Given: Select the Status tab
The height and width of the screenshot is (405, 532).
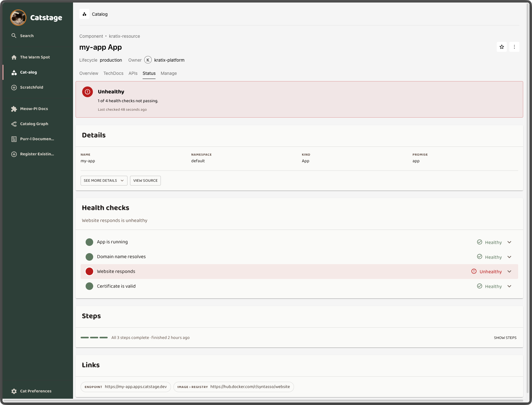Looking at the screenshot, I should [x=149, y=73].
